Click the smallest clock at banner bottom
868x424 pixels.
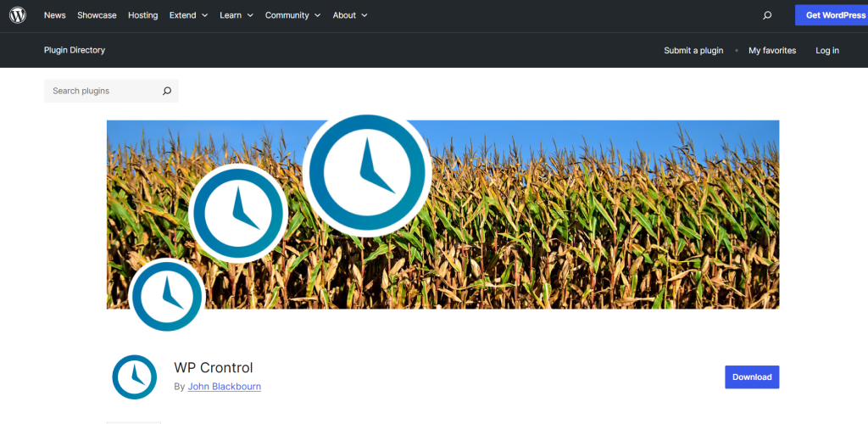pyautogui.click(x=167, y=296)
